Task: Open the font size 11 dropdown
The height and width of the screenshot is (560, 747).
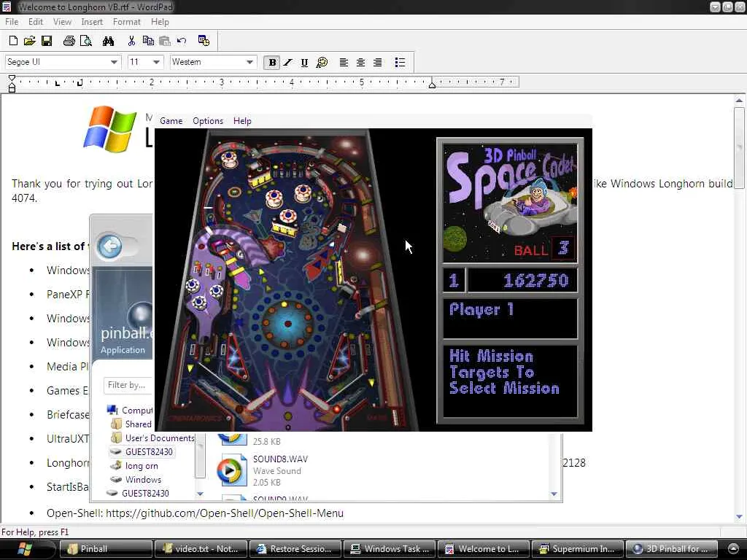Action: click(x=156, y=63)
